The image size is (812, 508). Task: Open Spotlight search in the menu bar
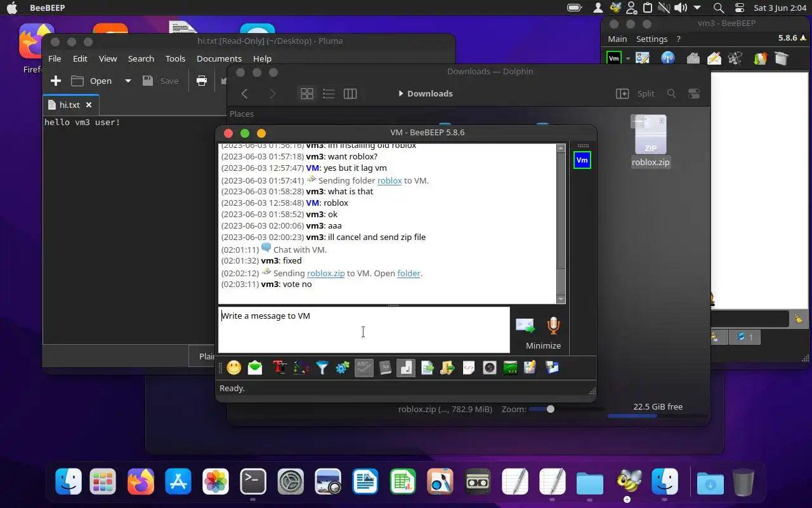[718, 8]
